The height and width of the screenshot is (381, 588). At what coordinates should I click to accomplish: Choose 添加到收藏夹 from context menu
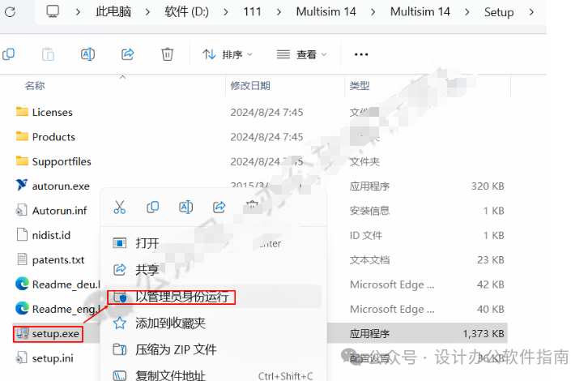170,323
